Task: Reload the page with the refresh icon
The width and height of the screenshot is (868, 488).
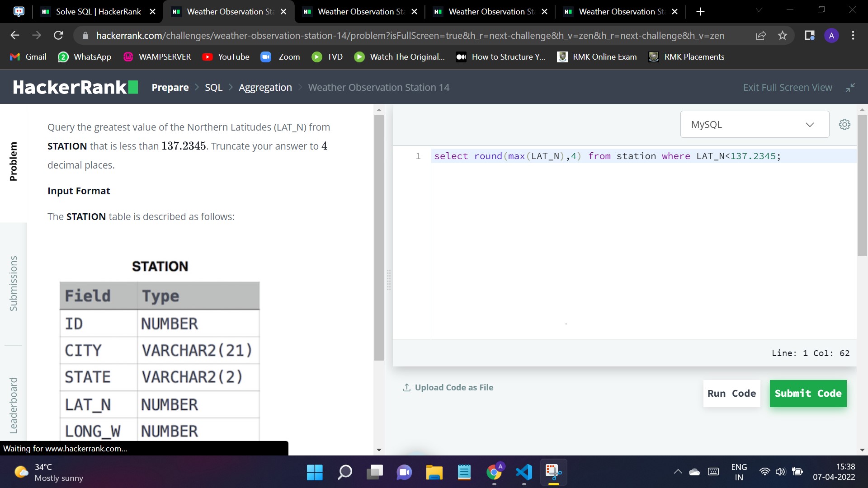Action: click(58, 35)
